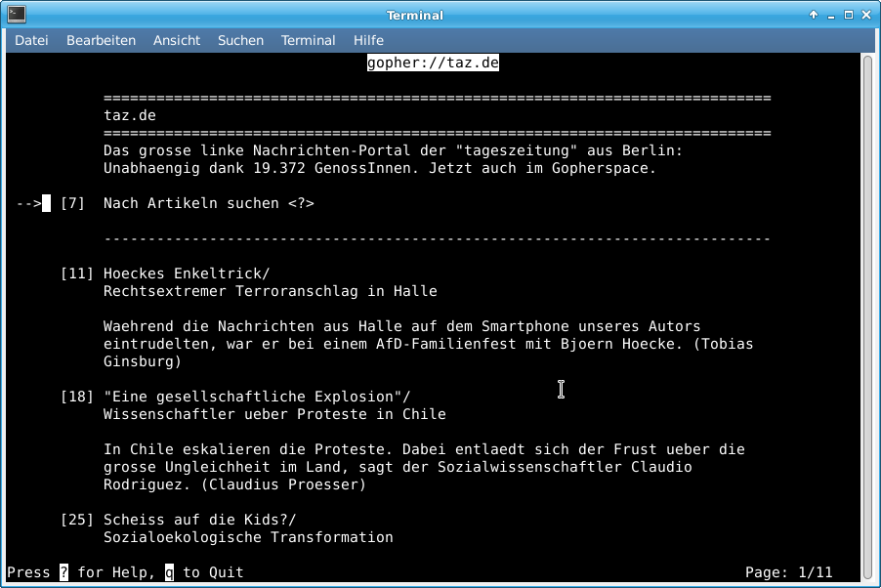Image resolution: width=881 pixels, height=588 pixels.
Task: Click the highlighted q quit key in status line
Action: click(169, 572)
